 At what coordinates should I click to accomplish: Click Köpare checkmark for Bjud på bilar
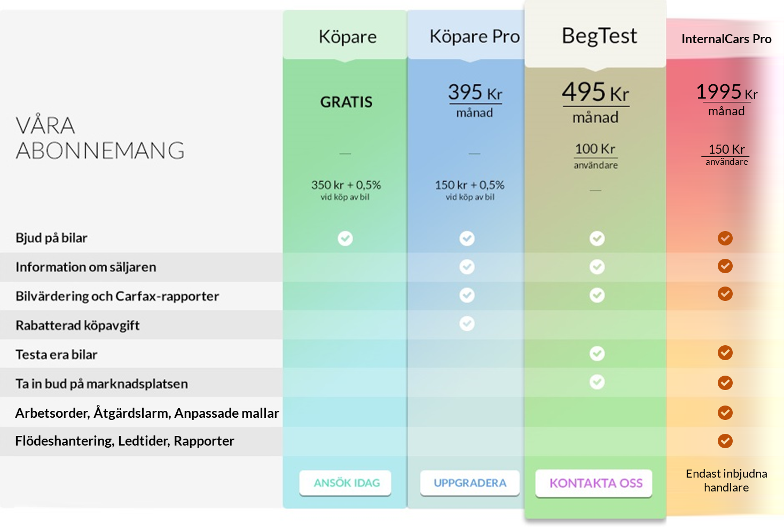pyautogui.click(x=346, y=238)
